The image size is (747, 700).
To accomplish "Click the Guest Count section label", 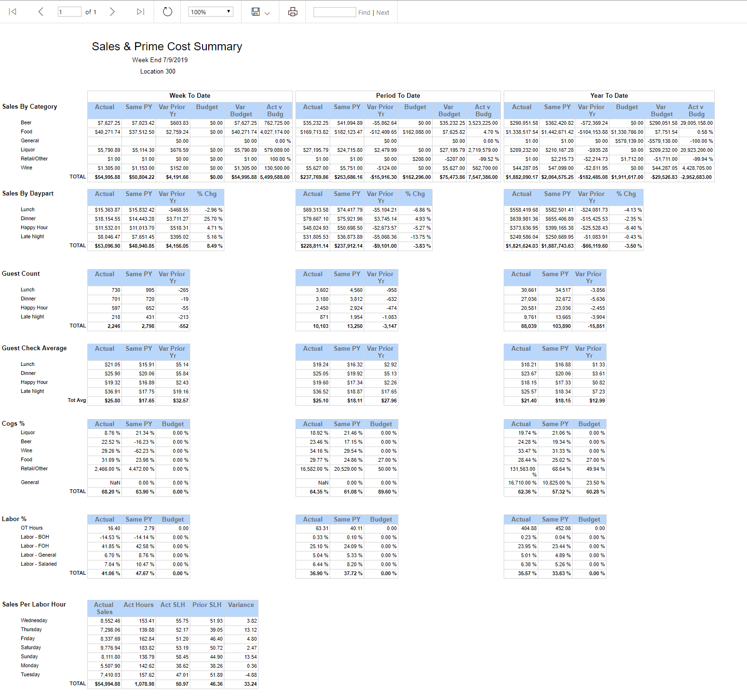I will coord(21,273).
